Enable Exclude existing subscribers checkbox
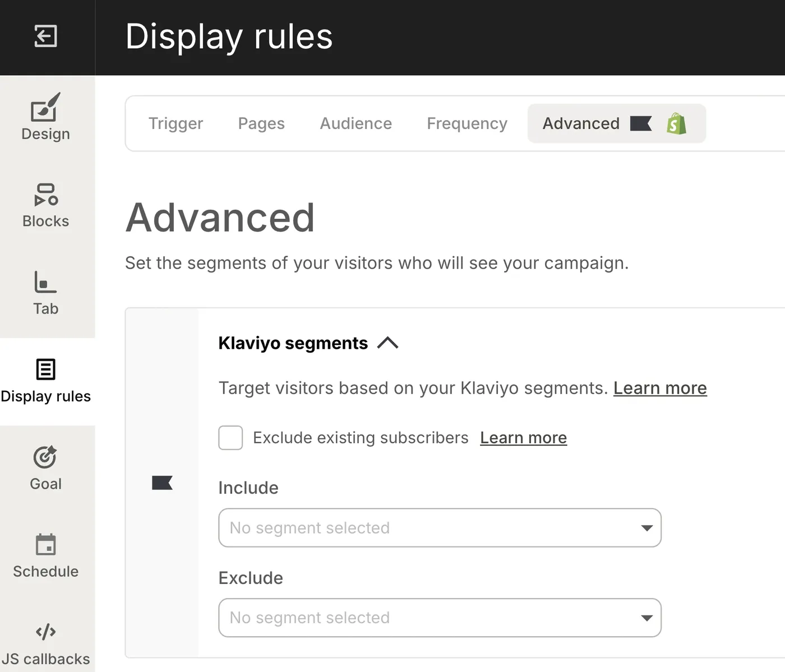Screen dimensions: 785x672 230,438
